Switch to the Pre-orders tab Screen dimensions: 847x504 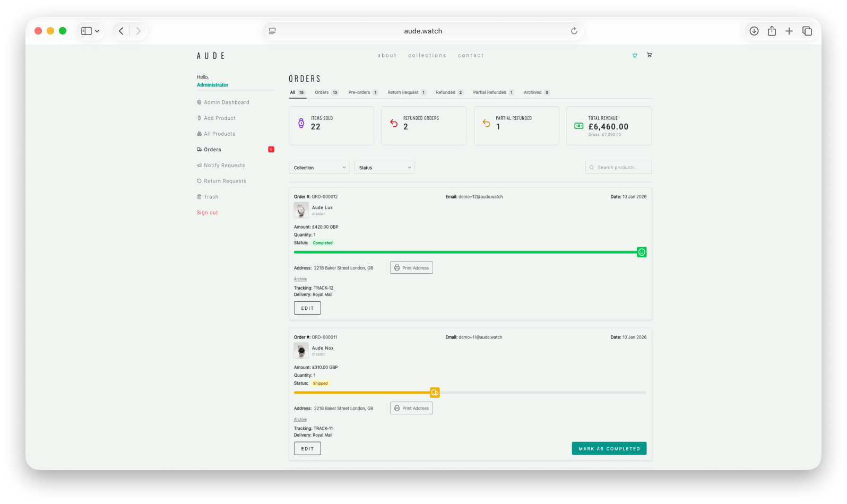coord(363,92)
